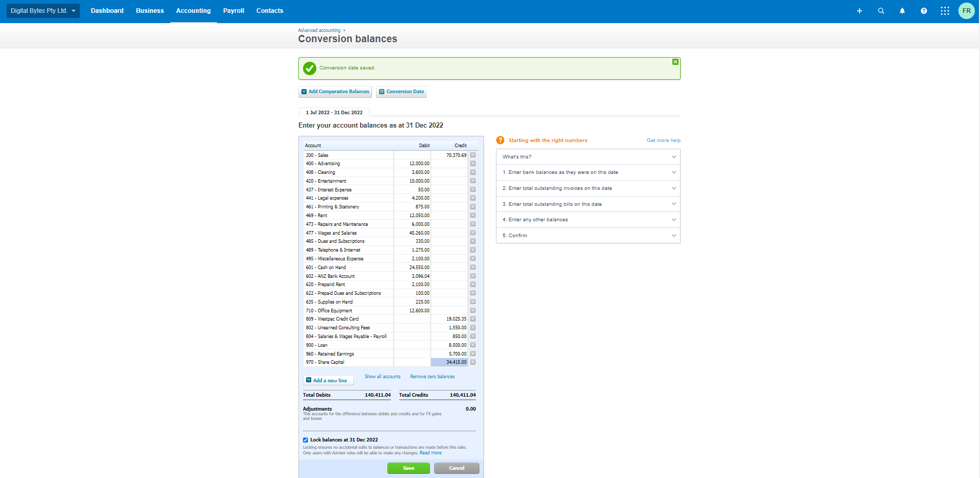
Task: Delete the 477 - Wages and Salaries row
Action: tap(473, 233)
